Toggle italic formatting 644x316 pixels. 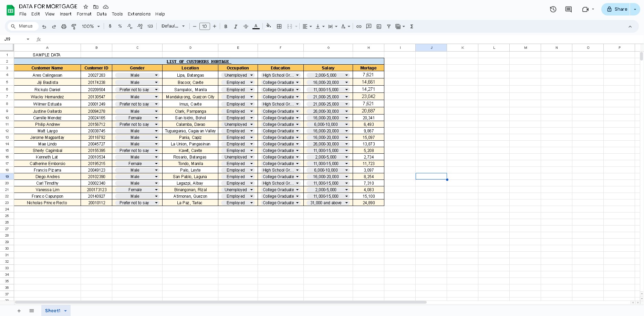(236, 26)
